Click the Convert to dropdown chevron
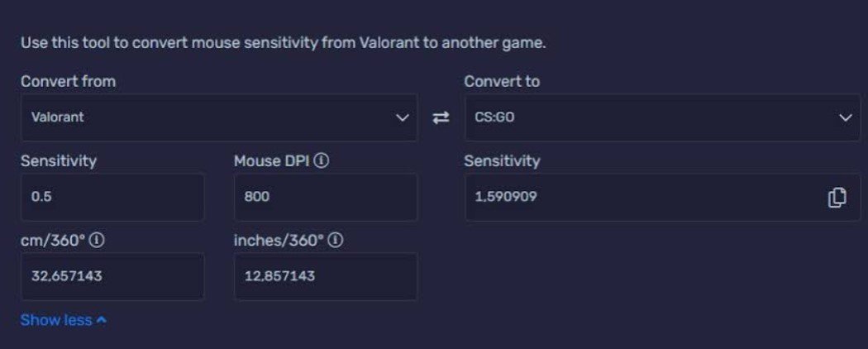 point(846,117)
